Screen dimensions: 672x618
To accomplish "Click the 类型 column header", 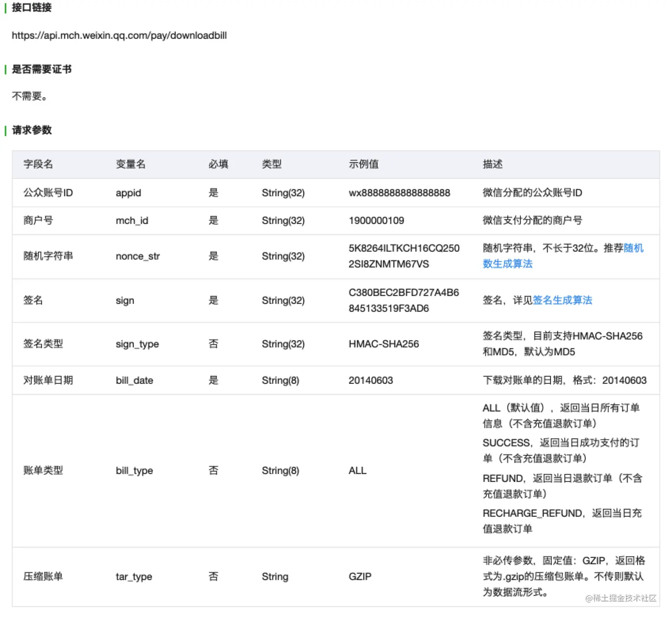I will coord(272,164).
